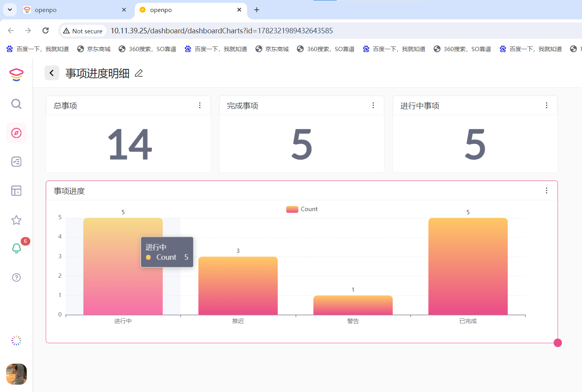Open a new browser tab
The height and width of the screenshot is (392, 582).
257,10
